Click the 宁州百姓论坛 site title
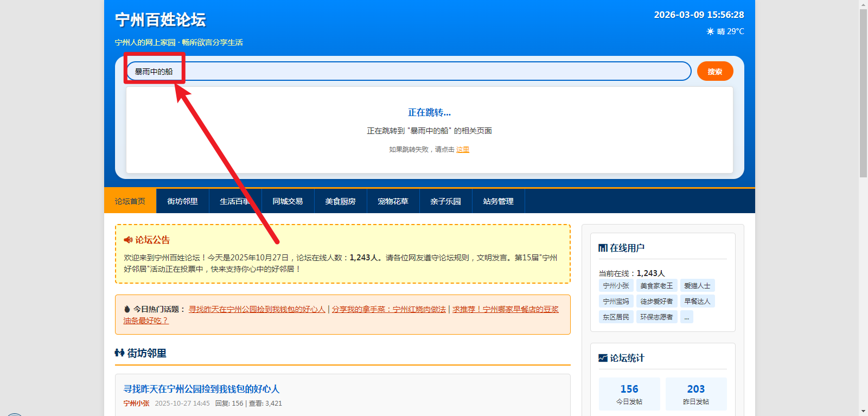The image size is (868, 416). [x=161, y=20]
